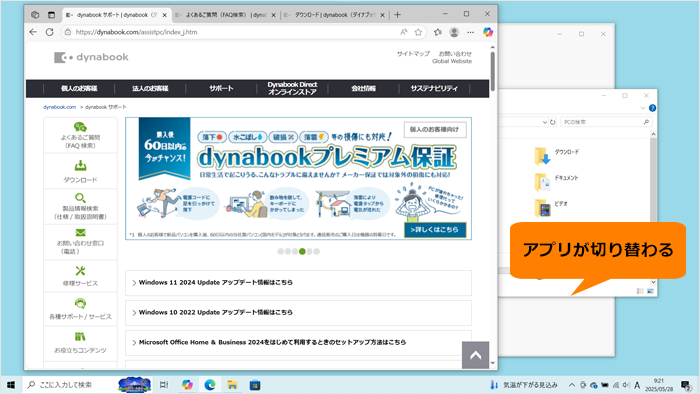Open サポート navigation menu
Image resolution: width=700 pixels, height=394 pixels.
click(x=221, y=88)
